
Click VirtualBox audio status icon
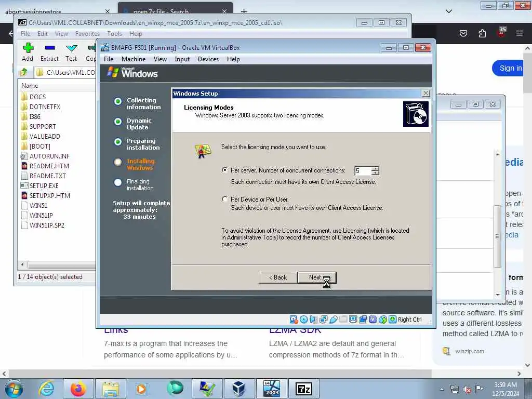click(x=313, y=320)
